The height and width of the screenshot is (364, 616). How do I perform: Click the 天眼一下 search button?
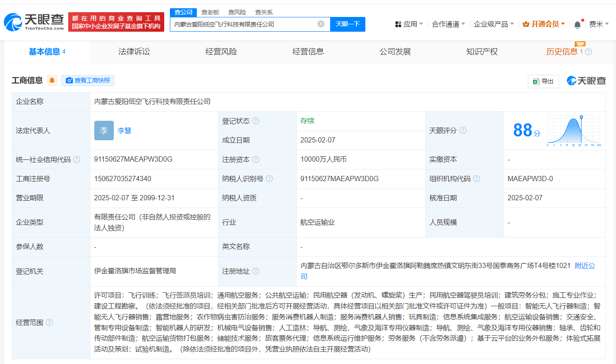click(x=348, y=24)
